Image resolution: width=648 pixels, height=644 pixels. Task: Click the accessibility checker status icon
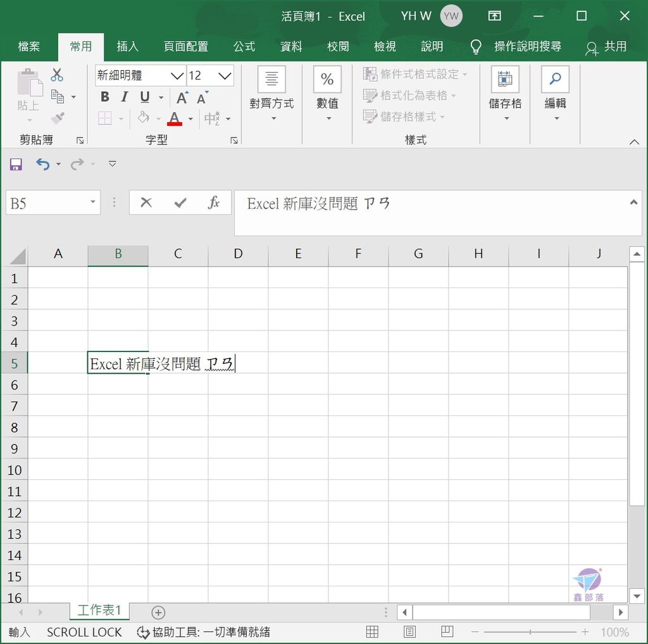[143, 632]
